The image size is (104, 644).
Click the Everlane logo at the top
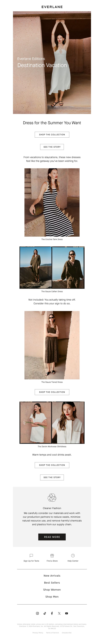tap(52, 7)
